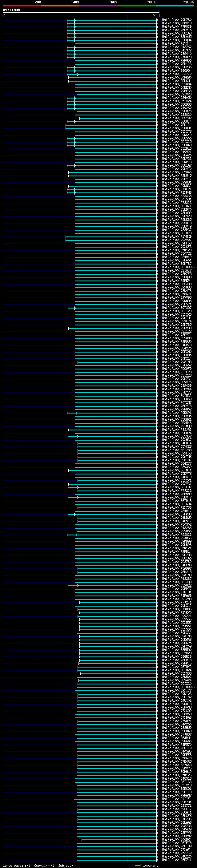Select label UniRef100_O23772

176,74
